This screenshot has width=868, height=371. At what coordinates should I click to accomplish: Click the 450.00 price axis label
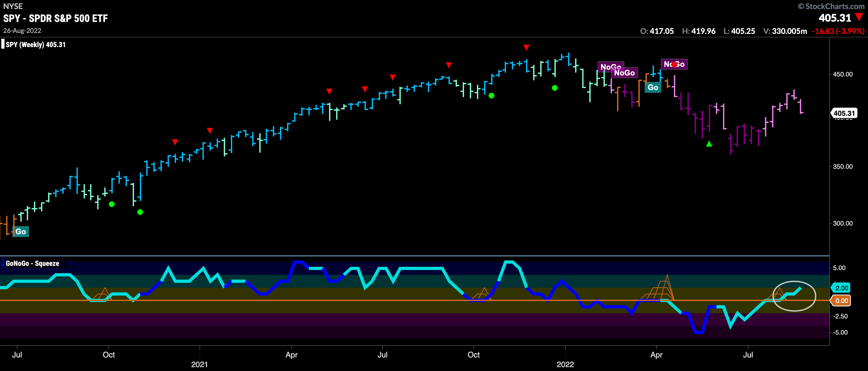[x=843, y=74]
